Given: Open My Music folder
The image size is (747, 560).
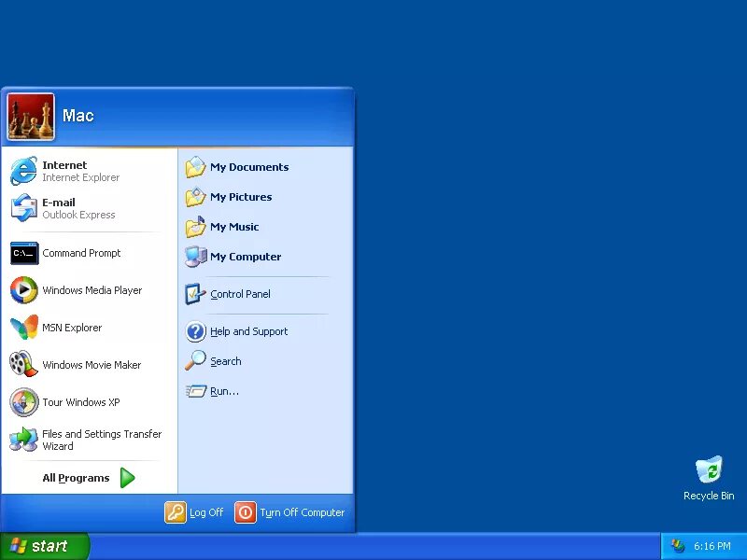Looking at the screenshot, I should tap(238, 227).
